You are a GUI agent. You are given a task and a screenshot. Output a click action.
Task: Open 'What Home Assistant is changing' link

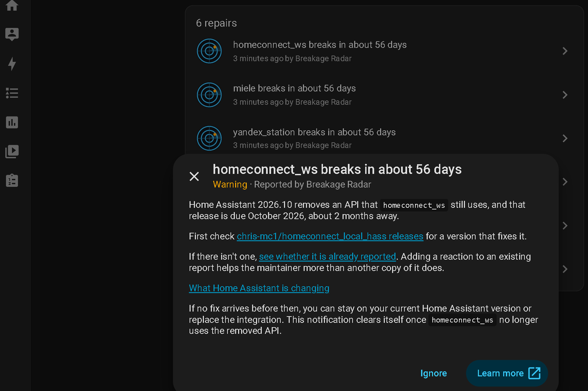click(259, 288)
